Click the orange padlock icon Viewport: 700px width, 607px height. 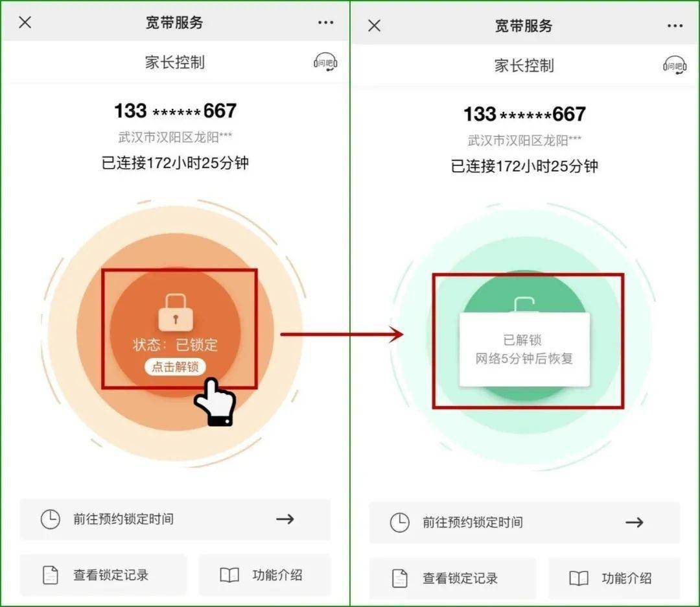[176, 313]
